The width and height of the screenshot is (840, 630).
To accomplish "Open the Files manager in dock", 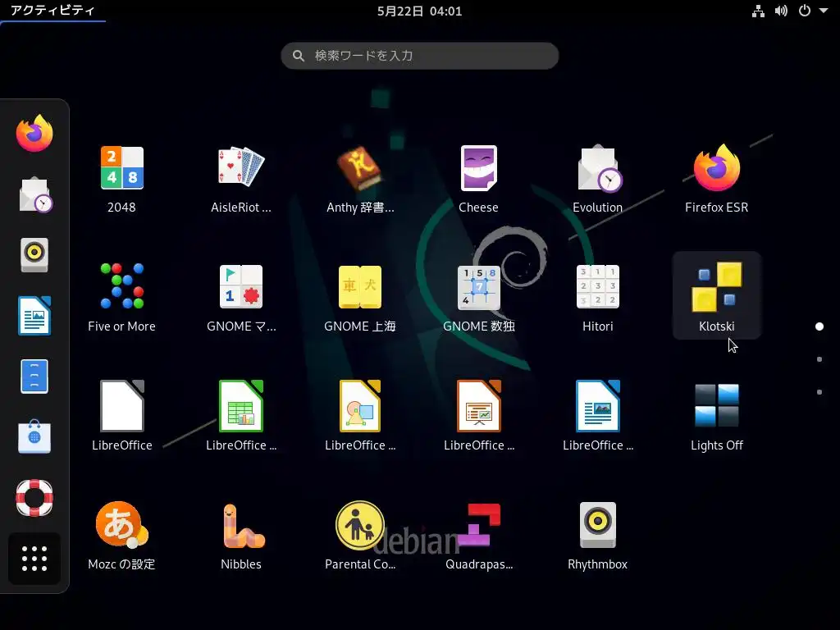I will coord(34,377).
